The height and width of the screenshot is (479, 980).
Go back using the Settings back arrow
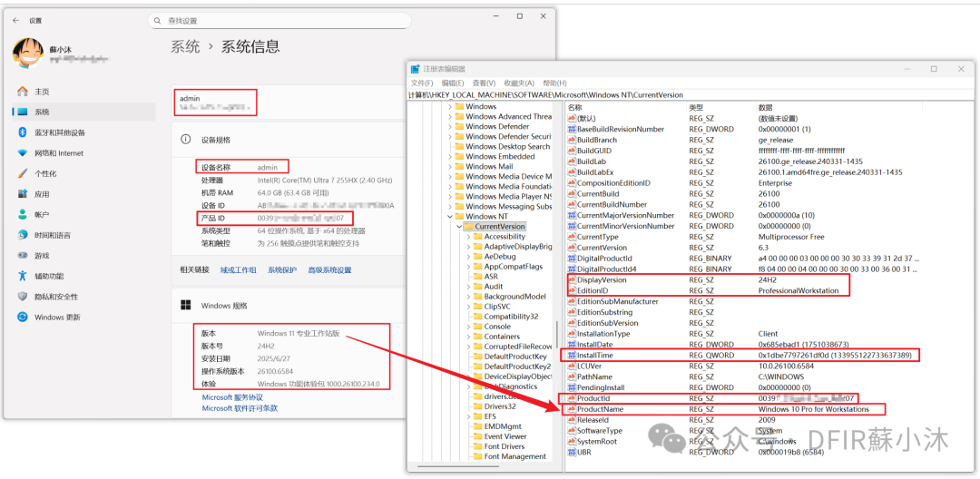(16, 21)
